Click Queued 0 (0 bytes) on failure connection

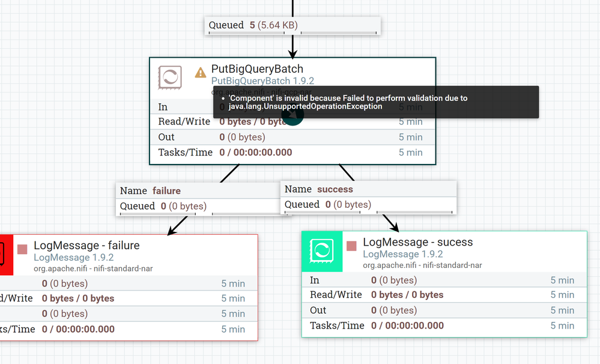point(163,206)
